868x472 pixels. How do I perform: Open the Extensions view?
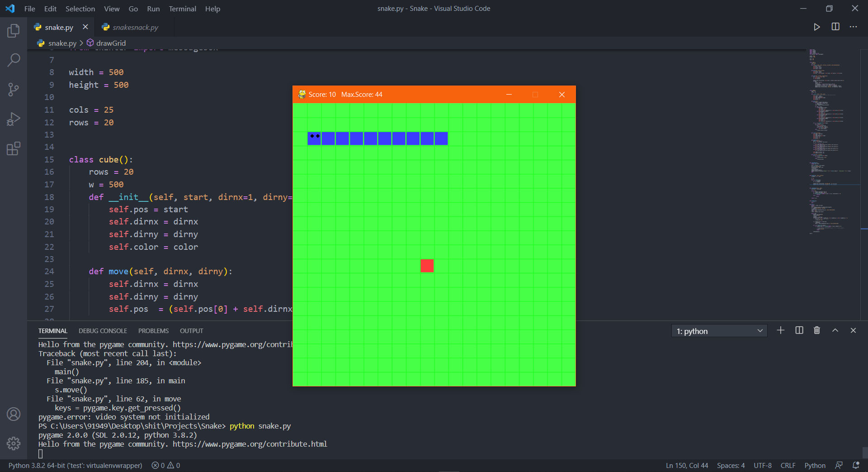14,148
